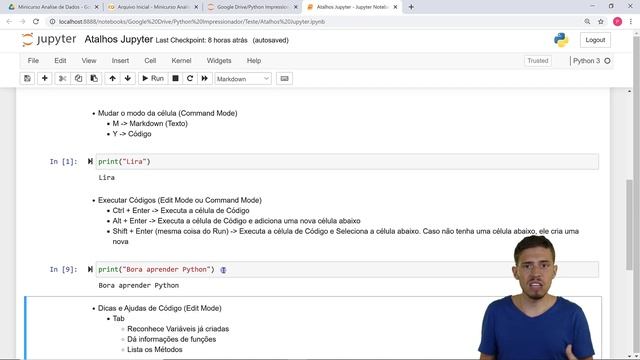The width and height of the screenshot is (640, 360).
Task: Click the 'Lista os Métodos' bullet
Action: pyautogui.click(x=155, y=349)
